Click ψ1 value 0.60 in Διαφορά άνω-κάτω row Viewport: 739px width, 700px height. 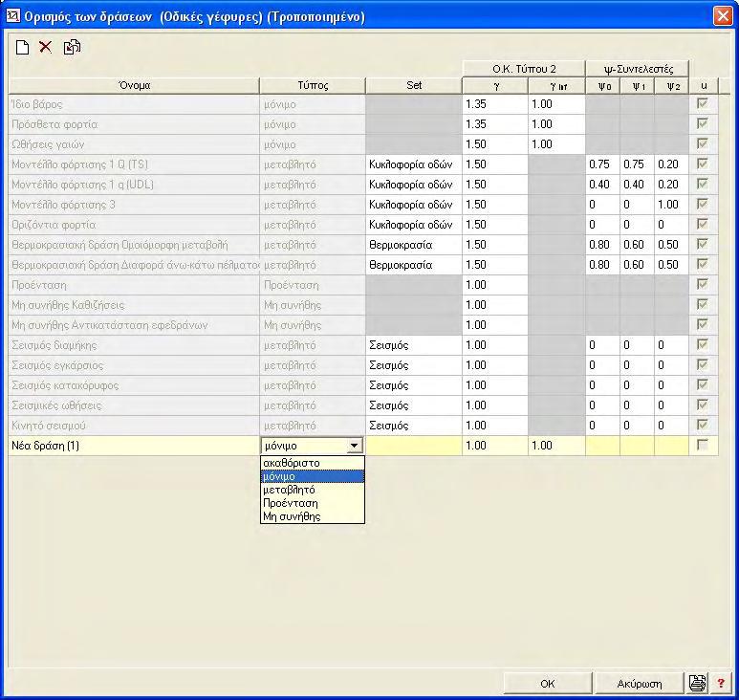coord(638,265)
